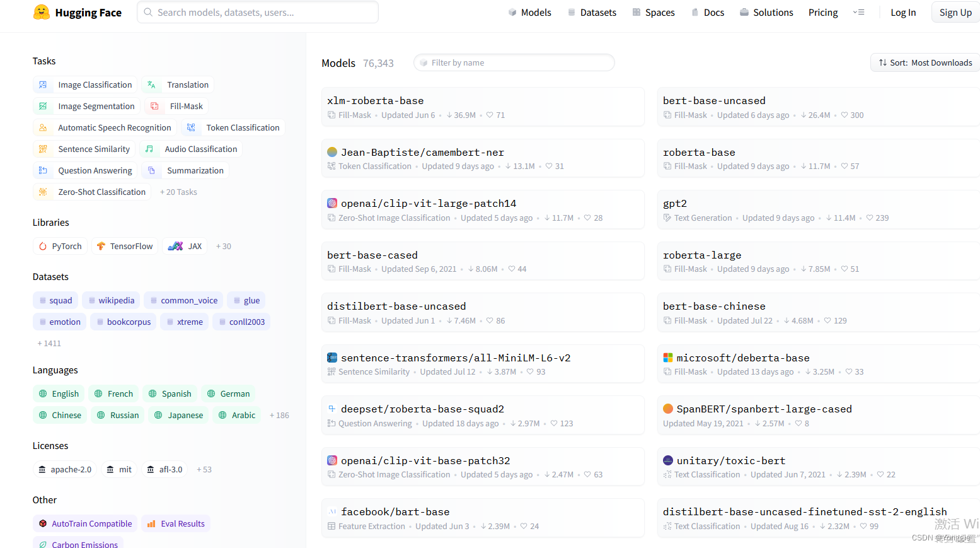
Task: Click the Image Segmentation task icon
Action: 43,106
